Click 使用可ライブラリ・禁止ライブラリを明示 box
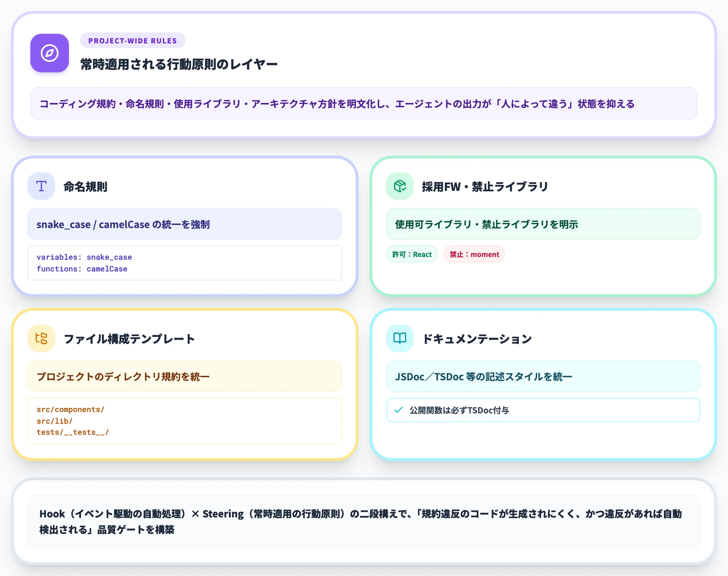The image size is (728, 576). coord(543,224)
